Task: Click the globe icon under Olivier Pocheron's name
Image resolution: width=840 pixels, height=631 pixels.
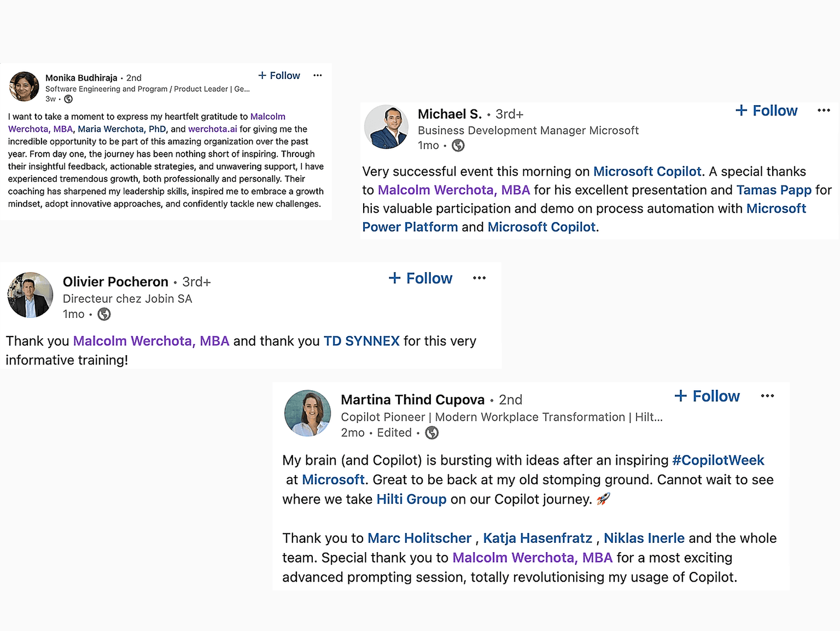Action: click(104, 314)
